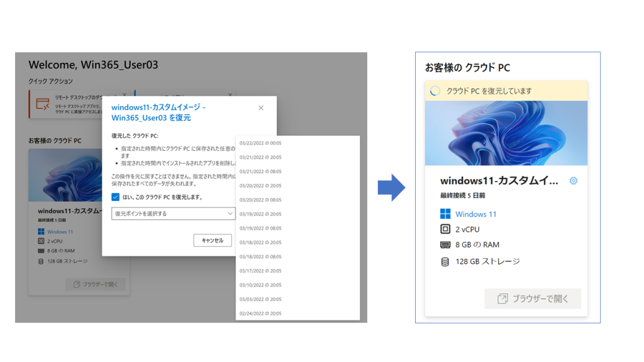Open the Windows 11 link on the restoring card

coord(475,214)
